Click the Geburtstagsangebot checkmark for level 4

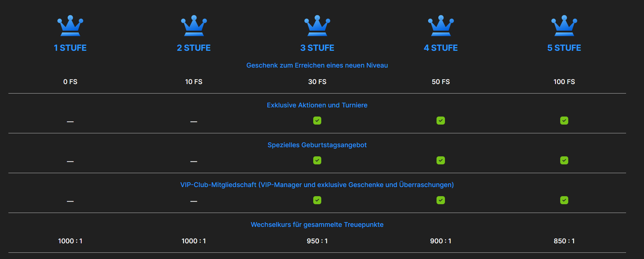tap(441, 160)
